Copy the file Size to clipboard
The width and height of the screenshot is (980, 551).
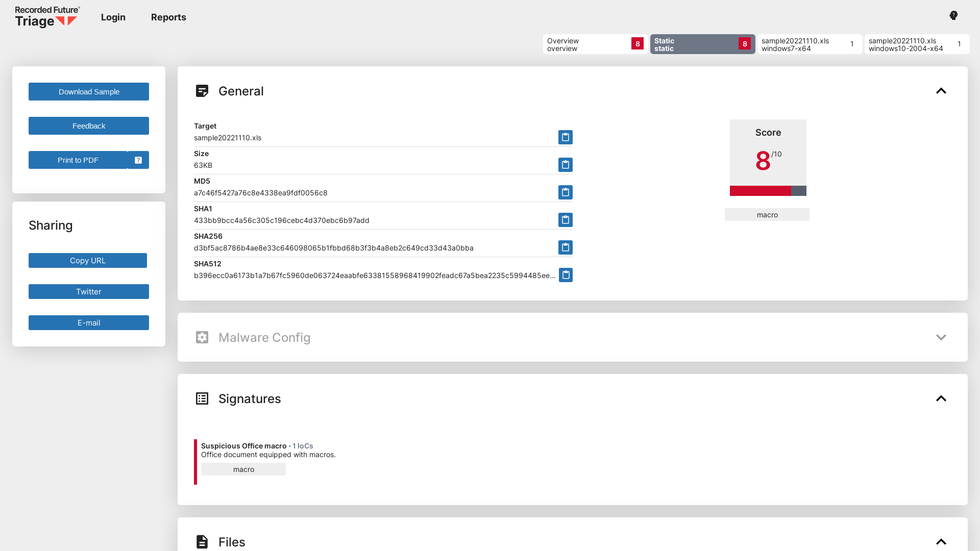click(565, 165)
